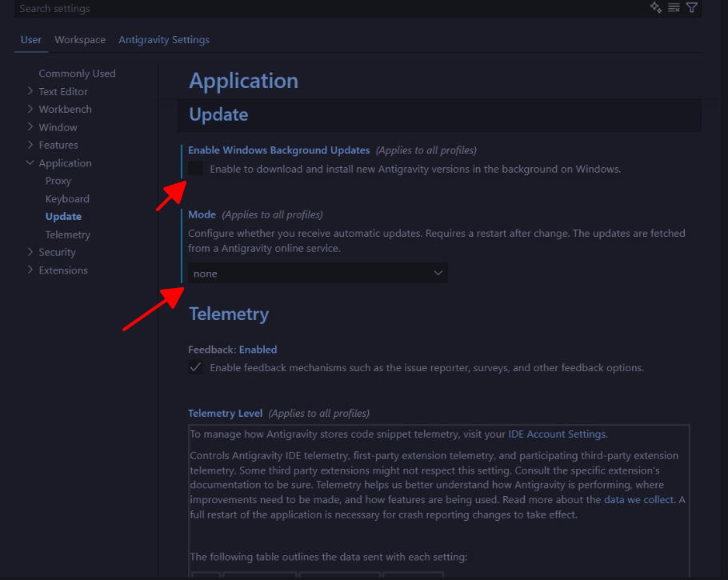Viewport: 728px width, 580px height.
Task: Expand the Extensions settings group
Action: [x=30, y=270]
